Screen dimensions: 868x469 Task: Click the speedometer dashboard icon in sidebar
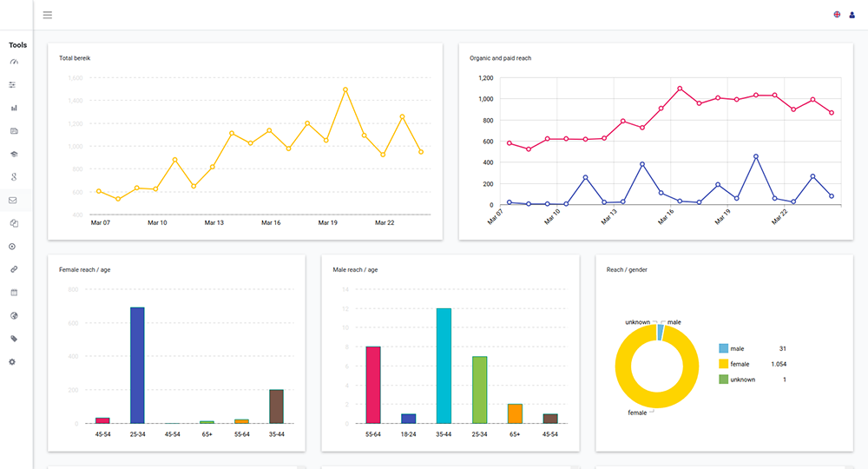point(13,63)
